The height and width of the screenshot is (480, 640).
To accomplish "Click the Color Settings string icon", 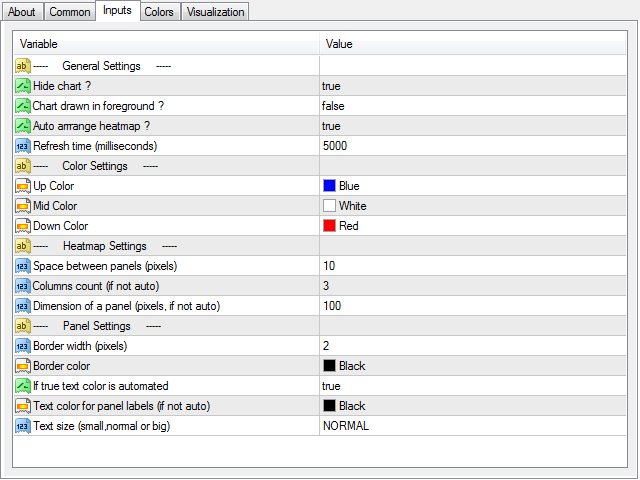I will click(23, 166).
